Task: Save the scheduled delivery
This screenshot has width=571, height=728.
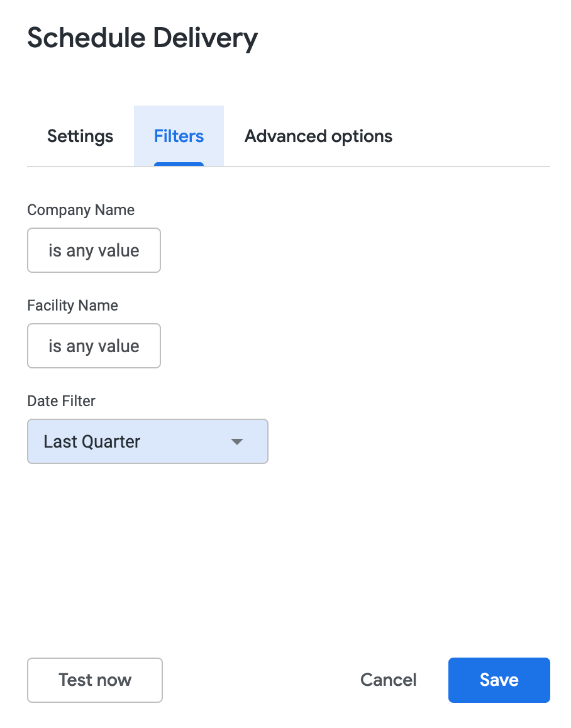Action: [499, 680]
